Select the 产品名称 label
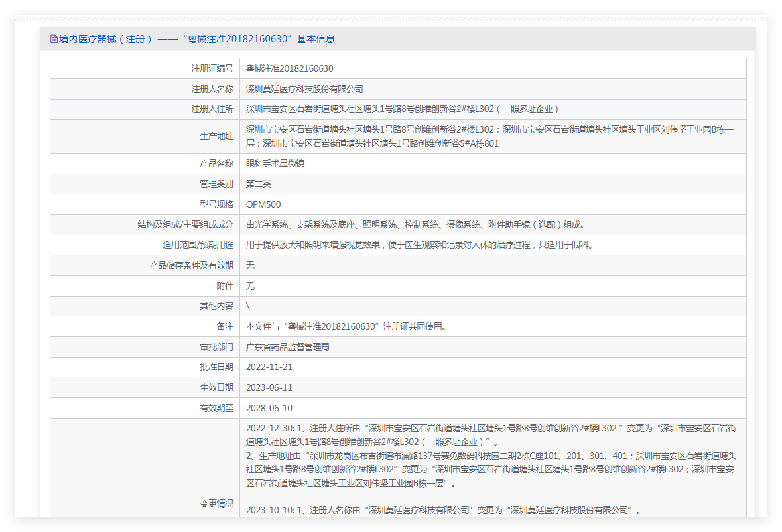 (x=216, y=163)
